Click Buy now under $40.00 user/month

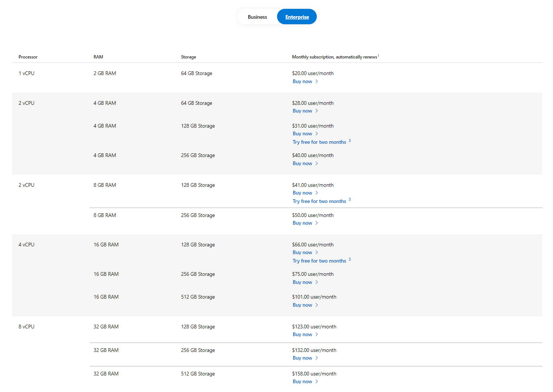pos(302,163)
